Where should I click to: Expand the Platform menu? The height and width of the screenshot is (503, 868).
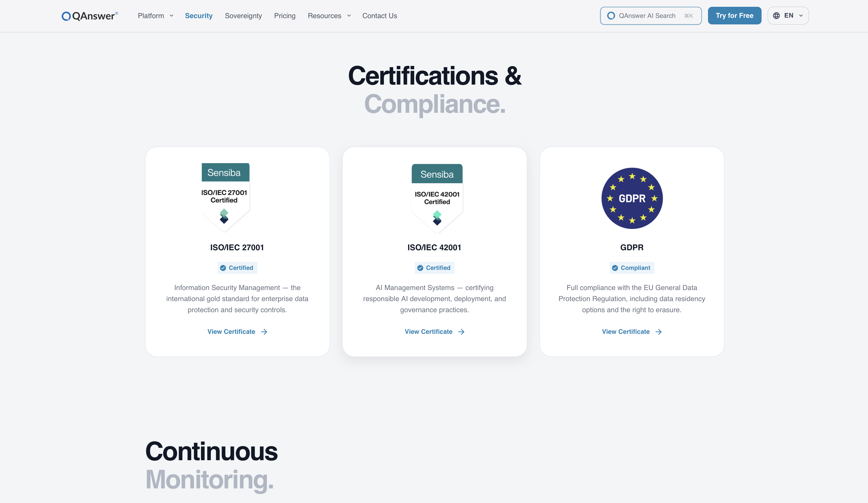click(155, 16)
